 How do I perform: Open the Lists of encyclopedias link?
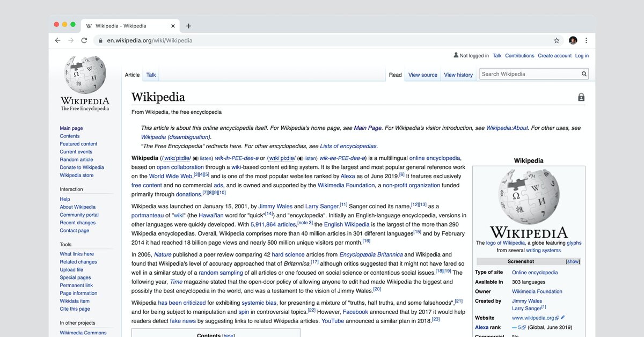click(x=348, y=146)
